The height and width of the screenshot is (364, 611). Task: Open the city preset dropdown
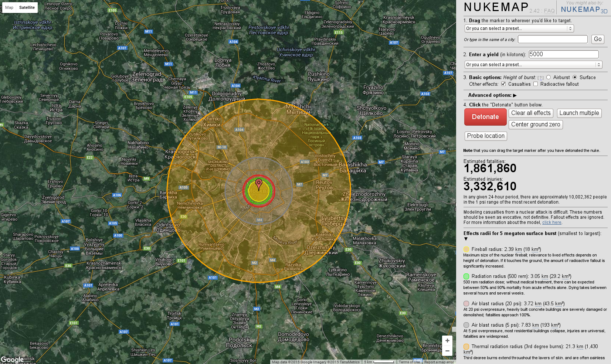pyautogui.click(x=519, y=28)
